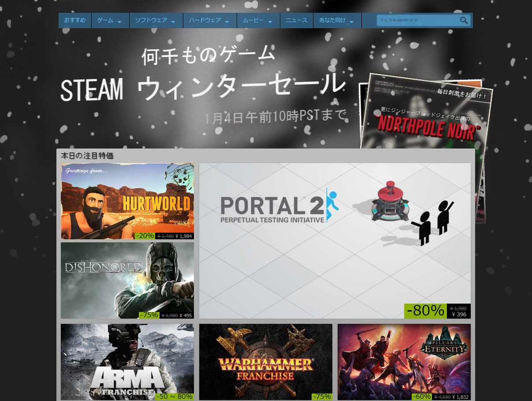View the Arma Franchise sale card
The width and height of the screenshot is (532, 401).
(x=127, y=362)
